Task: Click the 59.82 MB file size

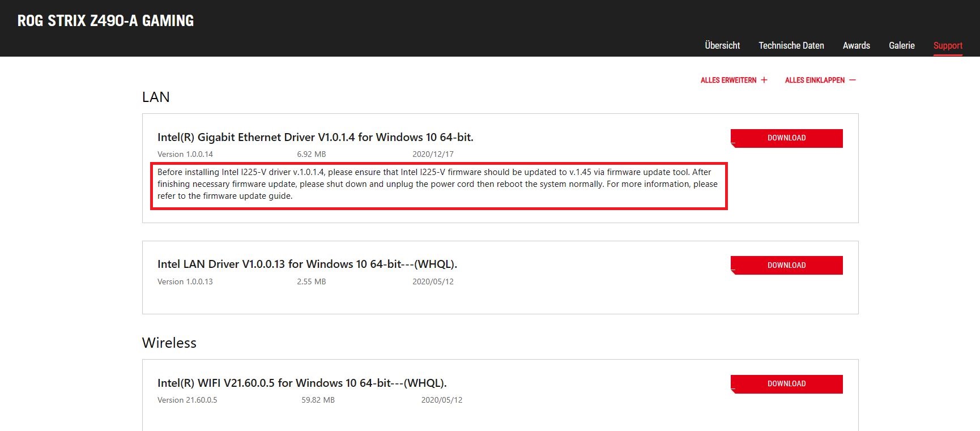Action: click(318, 400)
